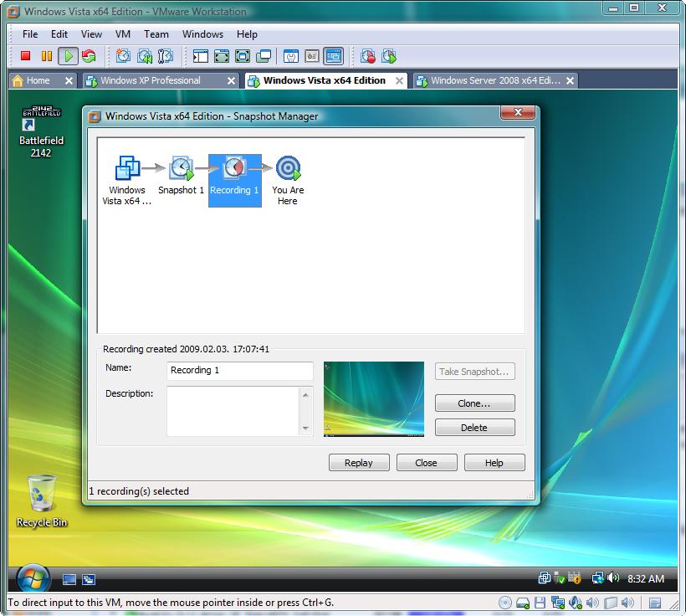
Task: Open the File menu
Action: (x=30, y=34)
